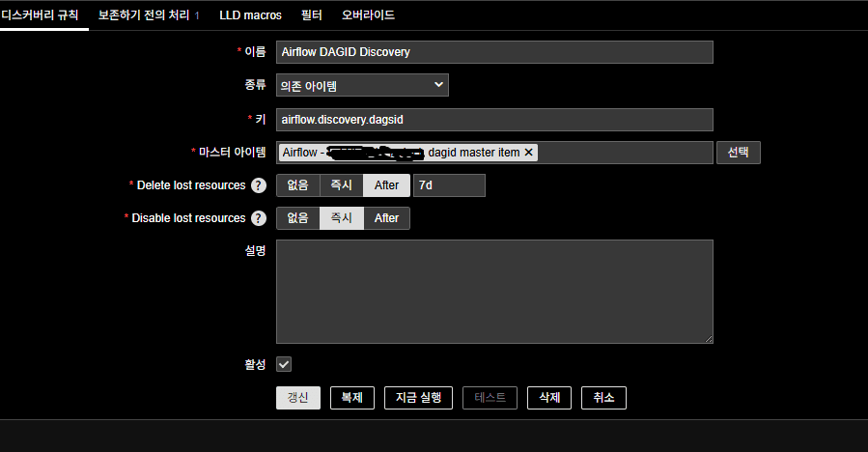Click the 삭제 button
The width and height of the screenshot is (868, 452).
548,398
